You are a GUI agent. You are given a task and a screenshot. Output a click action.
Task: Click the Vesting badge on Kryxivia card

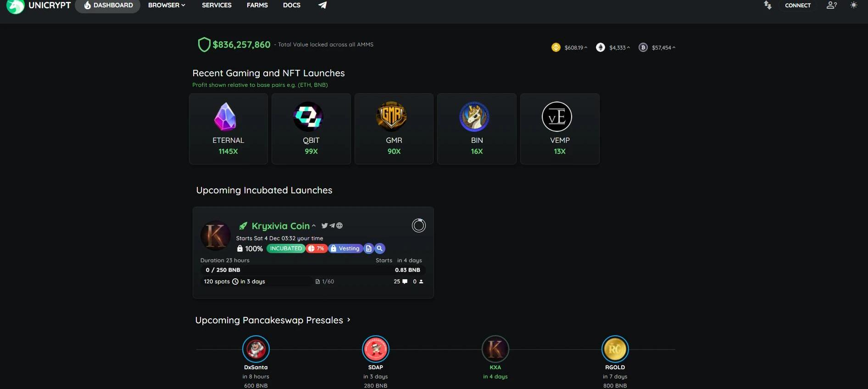[345, 248]
